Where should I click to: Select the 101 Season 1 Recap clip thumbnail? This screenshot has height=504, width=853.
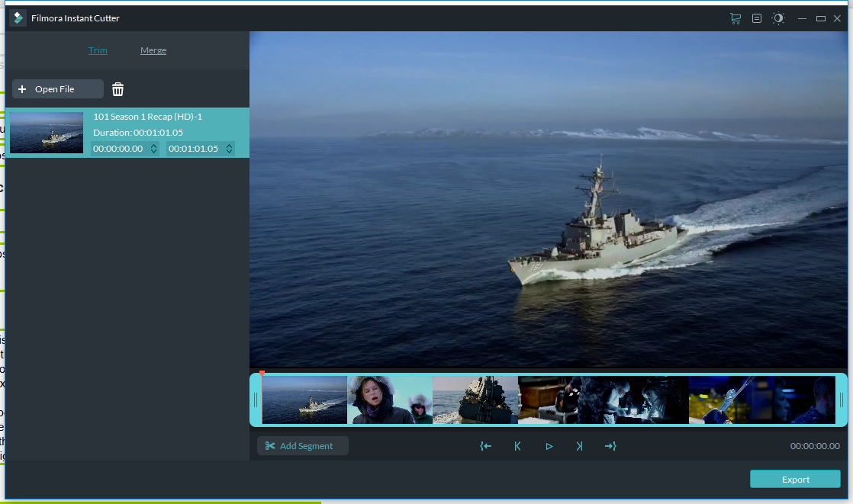[47, 132]
